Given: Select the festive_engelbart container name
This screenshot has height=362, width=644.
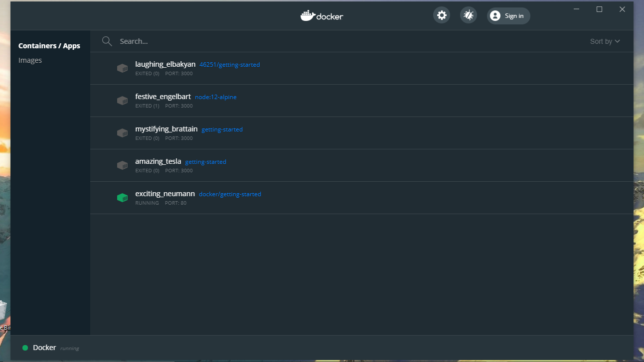Looking at the screenshot, I should (163, 97).
